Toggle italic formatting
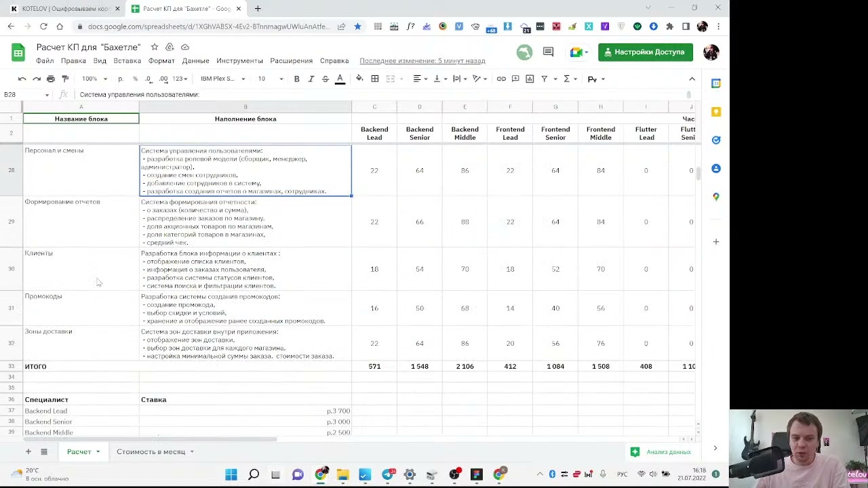The width and height of the screenshot is (868, 488). pos(311,79)
